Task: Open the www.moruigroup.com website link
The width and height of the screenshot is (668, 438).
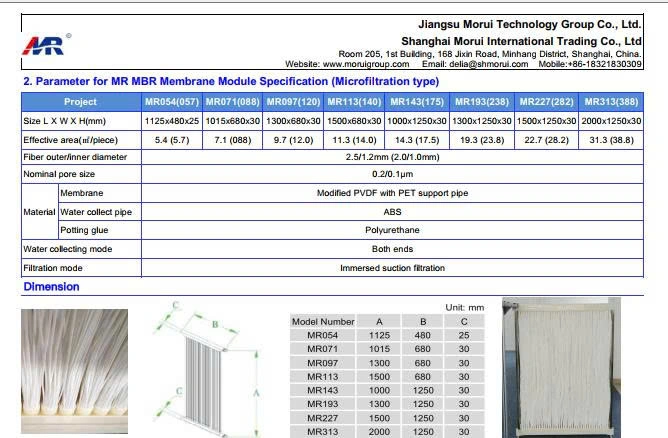Action: click(x=366, y=64)
